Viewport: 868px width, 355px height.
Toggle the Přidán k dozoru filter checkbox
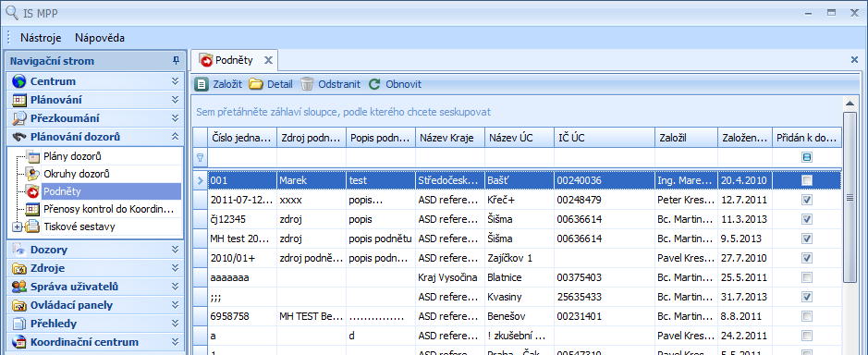(x=807, y=158)
